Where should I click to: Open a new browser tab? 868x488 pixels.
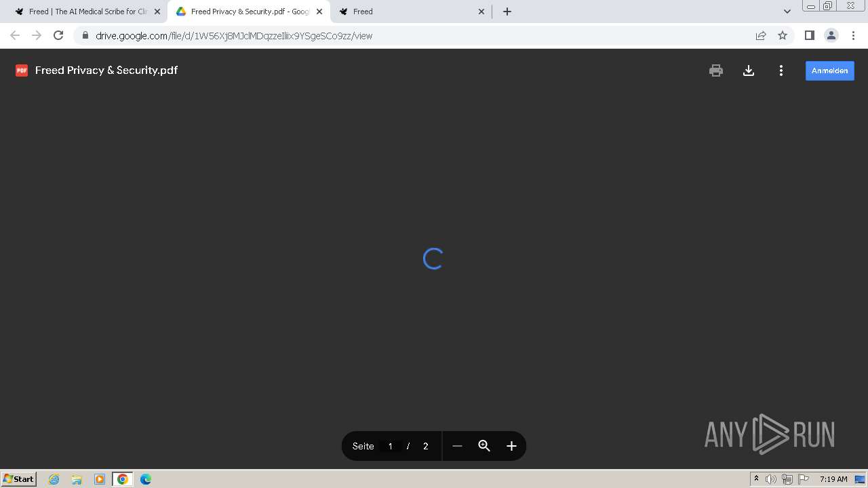(x=507, y=12)
